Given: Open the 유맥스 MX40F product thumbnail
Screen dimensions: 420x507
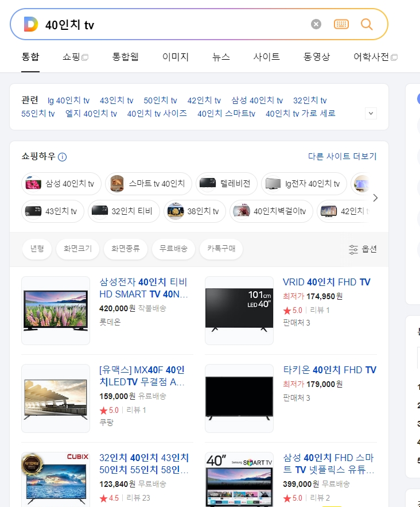Looking at the screenshot, I should point(56,398).
